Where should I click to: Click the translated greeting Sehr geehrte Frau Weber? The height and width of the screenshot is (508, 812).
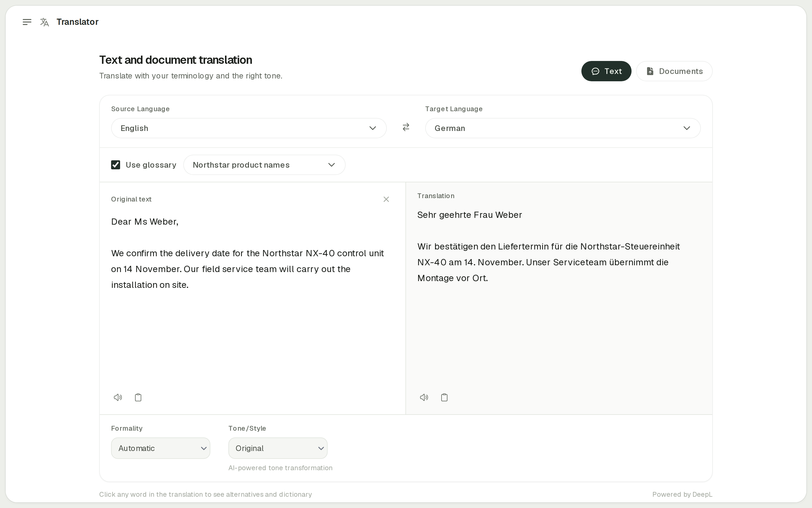(x=469, y=215)
